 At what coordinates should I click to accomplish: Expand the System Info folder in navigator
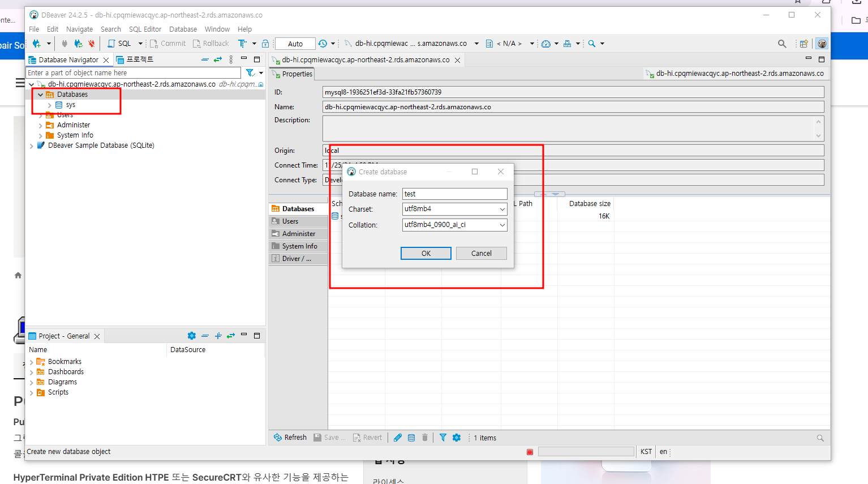pos(41,135)
